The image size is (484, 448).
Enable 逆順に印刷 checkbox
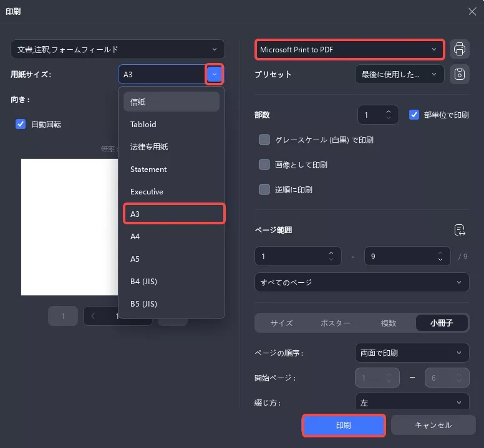264,189
